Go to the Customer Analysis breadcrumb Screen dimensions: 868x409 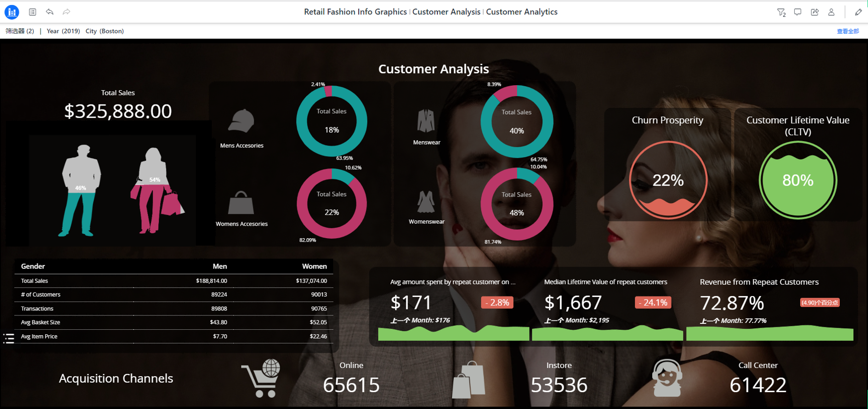(x=446, y=12)
